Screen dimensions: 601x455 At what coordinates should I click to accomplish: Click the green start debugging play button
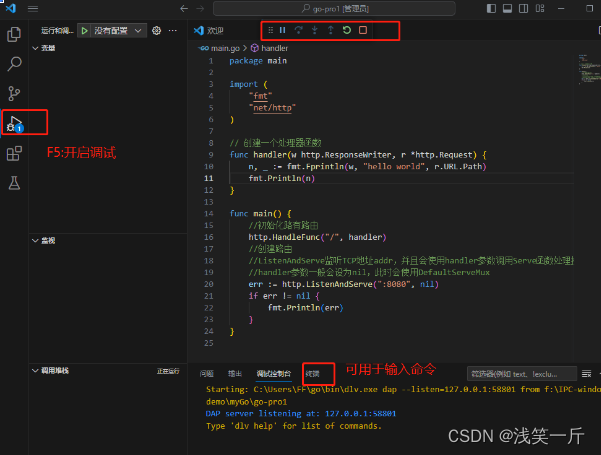[x=84, y=31]
